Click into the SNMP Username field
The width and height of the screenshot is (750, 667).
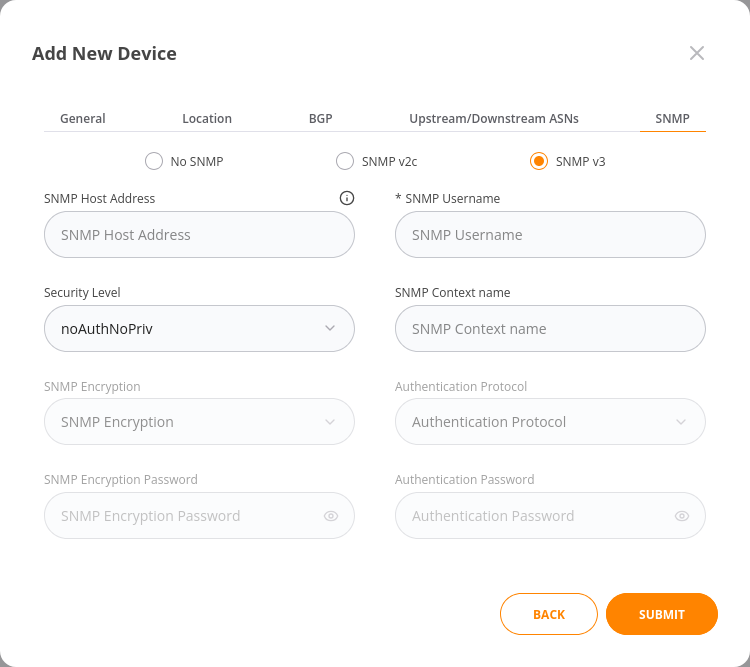click(550, 235)
